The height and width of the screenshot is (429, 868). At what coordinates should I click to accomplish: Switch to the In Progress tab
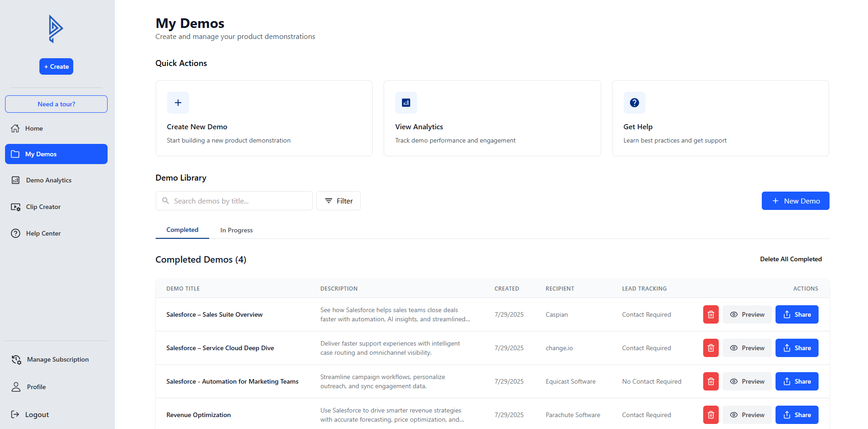click(x=236, y=230)
